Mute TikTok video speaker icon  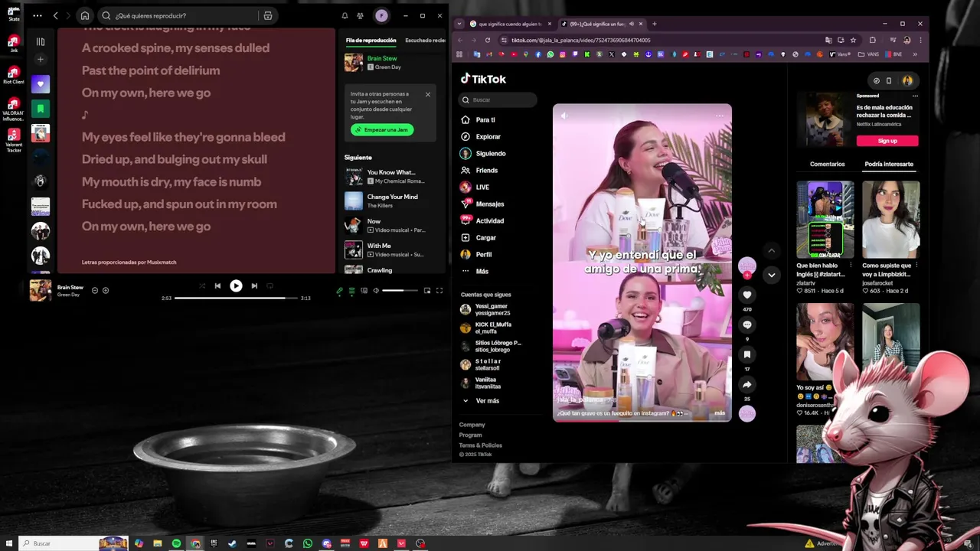click(x=564, y=116)
